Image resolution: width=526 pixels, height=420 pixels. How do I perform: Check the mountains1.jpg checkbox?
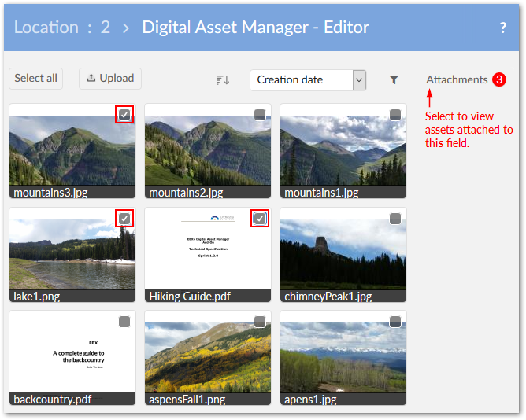coord(395,115)
